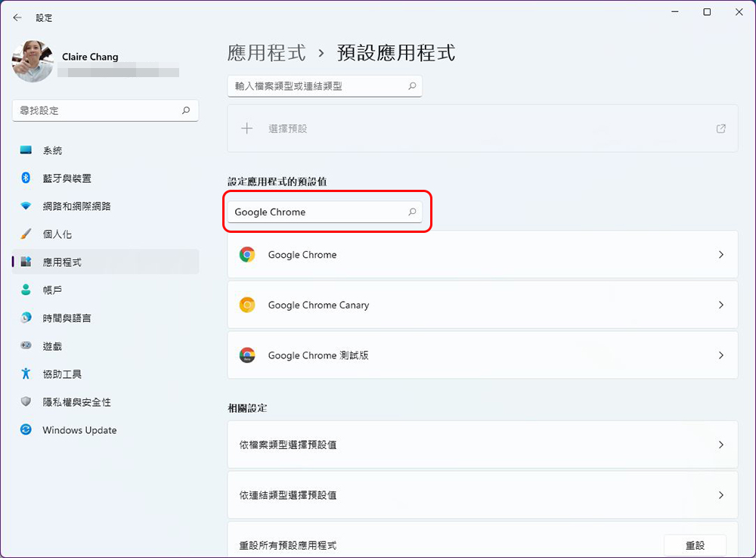The image size is (756, 558).
Task: Open 遊戲 settings category
Action: click(105, 346)
